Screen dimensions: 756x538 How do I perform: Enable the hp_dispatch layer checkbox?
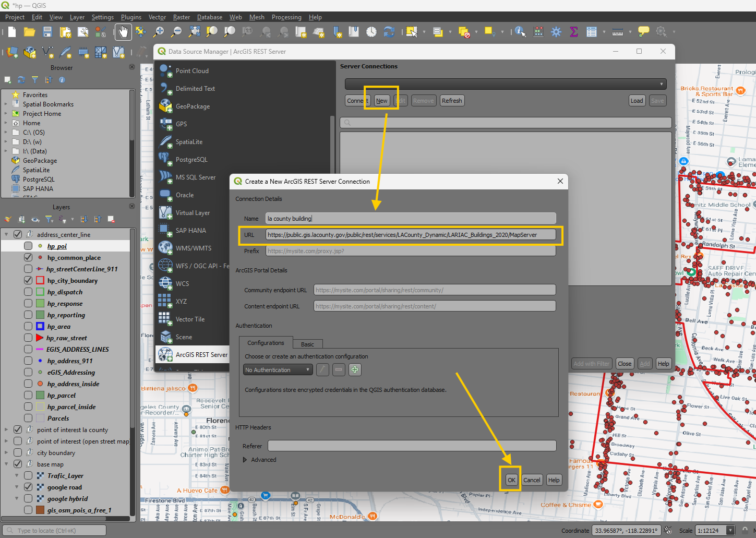point(28,292)
